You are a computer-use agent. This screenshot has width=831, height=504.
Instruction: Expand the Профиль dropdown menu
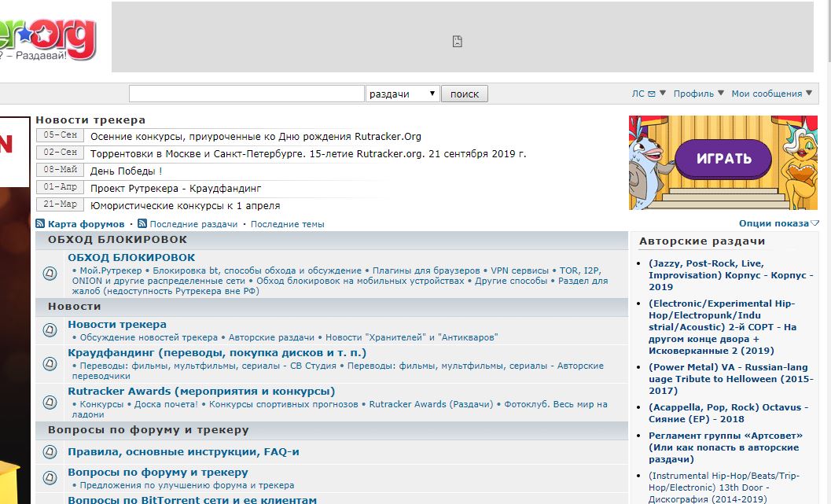[x=698, y=94]
